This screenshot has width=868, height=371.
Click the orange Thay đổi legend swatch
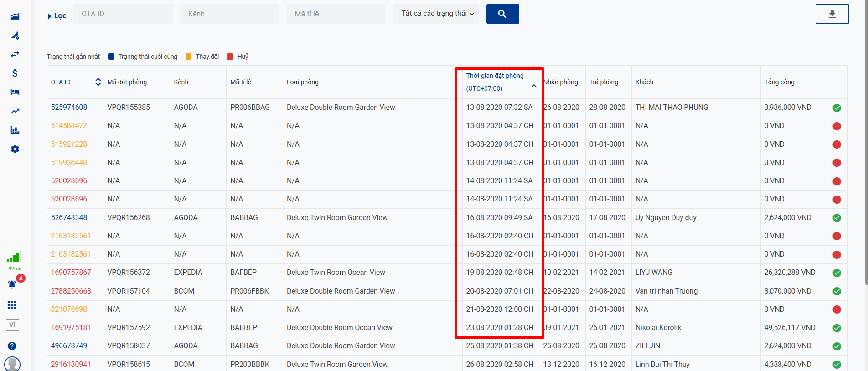tap(189, 57)
